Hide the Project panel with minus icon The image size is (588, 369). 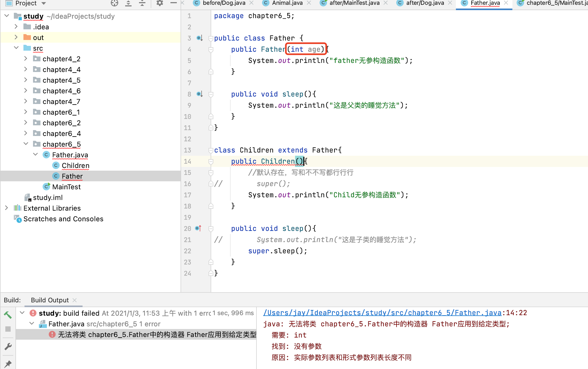click(x=173, y=3)
